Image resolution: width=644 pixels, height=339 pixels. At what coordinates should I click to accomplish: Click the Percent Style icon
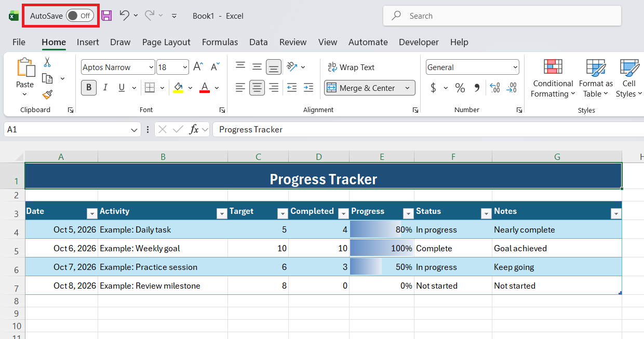click(460, 88)
